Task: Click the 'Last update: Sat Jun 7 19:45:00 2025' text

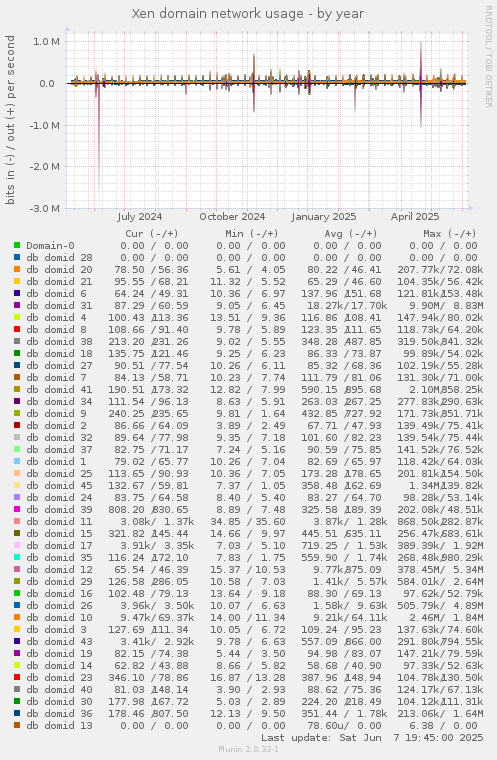Action: pos(372,738)
